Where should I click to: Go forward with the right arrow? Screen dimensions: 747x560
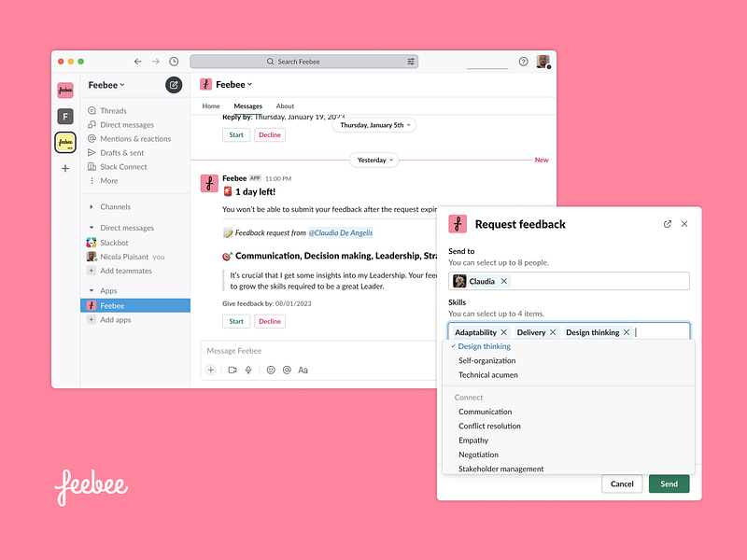(x=156, y=62)
